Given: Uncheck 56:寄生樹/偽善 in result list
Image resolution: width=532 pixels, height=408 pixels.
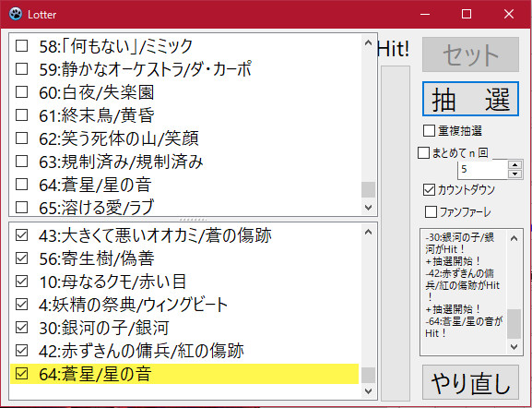Looking at the screenshot, I should click(x=22, y=258).
